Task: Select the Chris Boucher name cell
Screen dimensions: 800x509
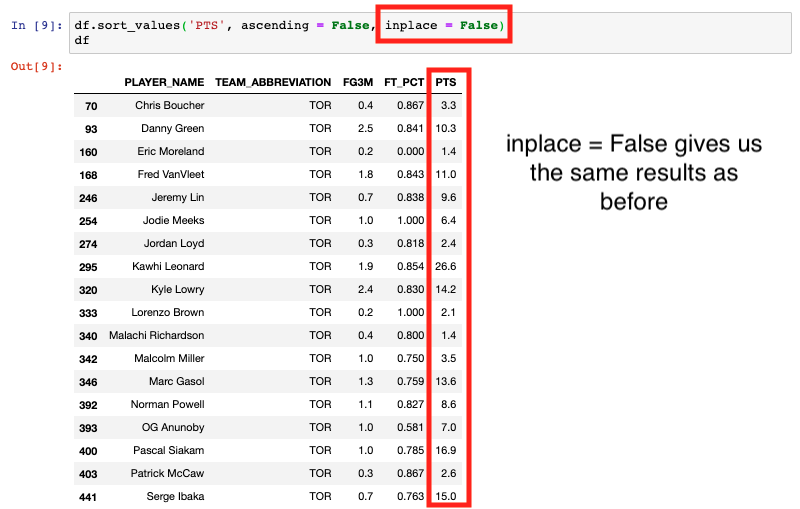Action: pos(169,105)
